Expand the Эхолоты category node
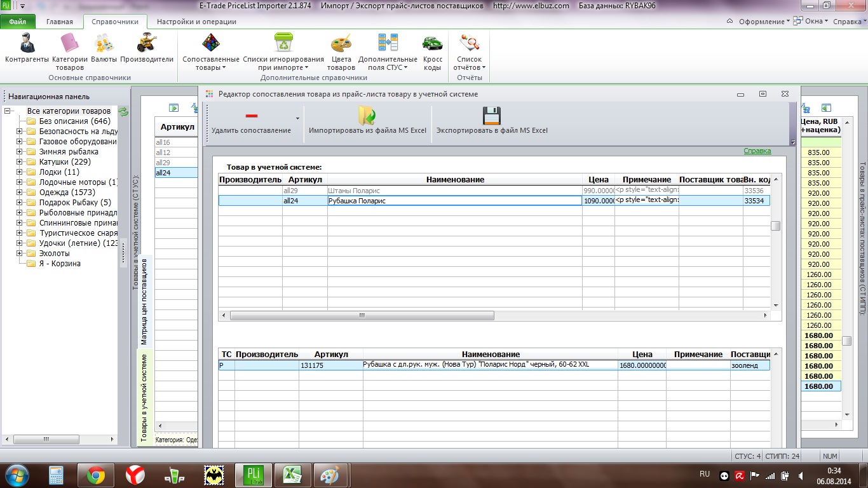This screenshot has width=868, height=488. [19, 253]
